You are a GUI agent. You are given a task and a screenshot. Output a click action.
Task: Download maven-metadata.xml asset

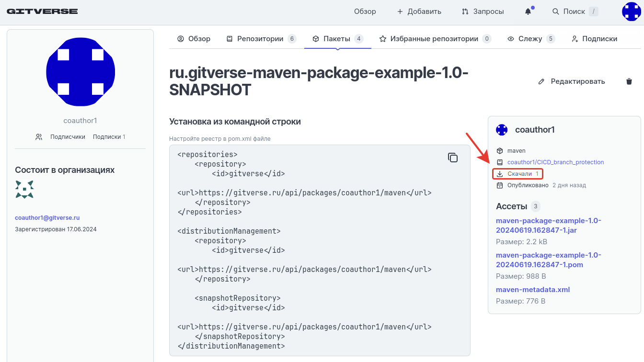[533, 290]
